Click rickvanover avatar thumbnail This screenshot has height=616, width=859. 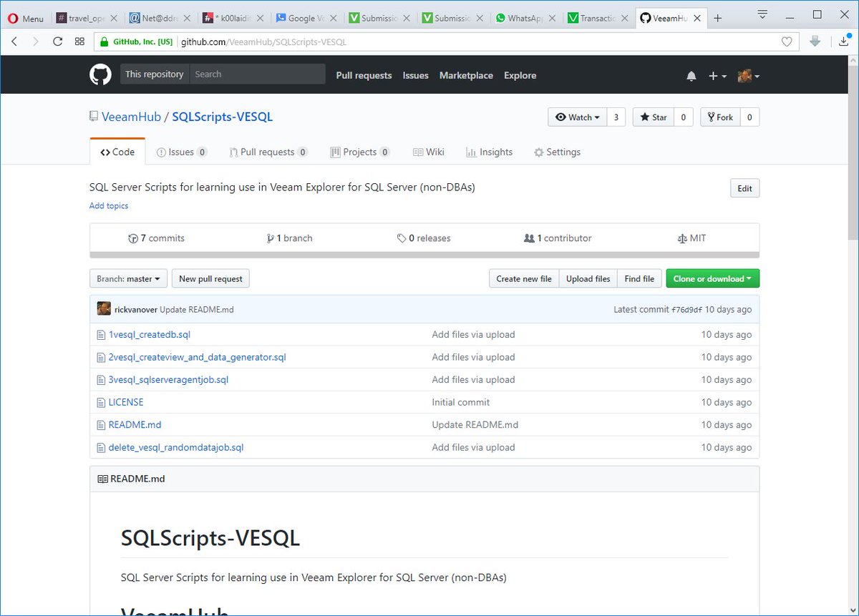click(x=104, y=309)
